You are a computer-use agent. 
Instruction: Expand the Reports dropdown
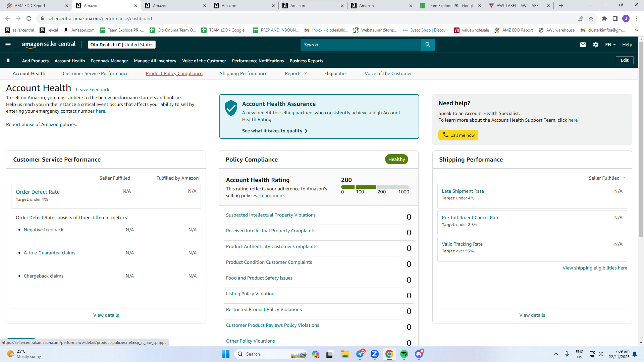tap(296, 73)
